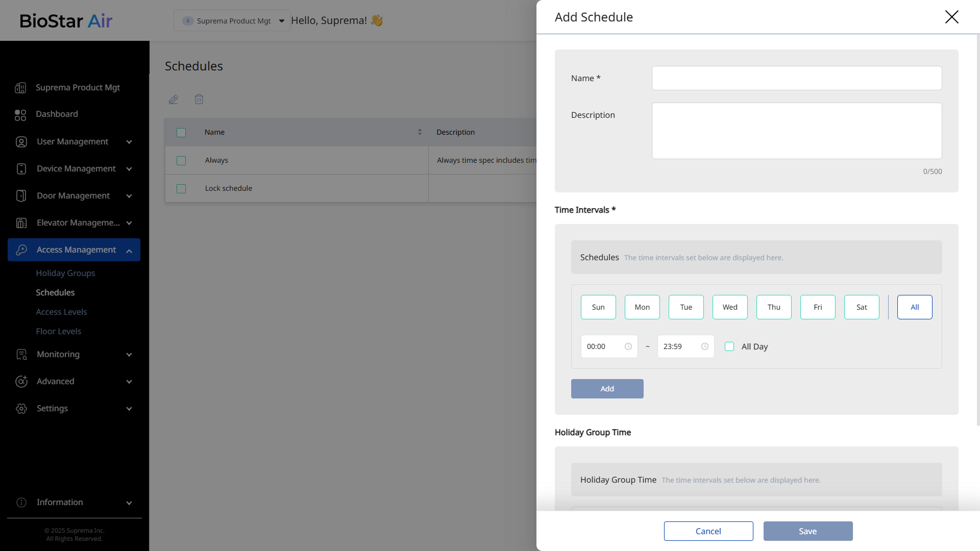Image resolution: width=980 pixels, height=551 pixels.
Task: Open the Suprema Product Mgt dropdown in the header
Action: click(232, 21)
